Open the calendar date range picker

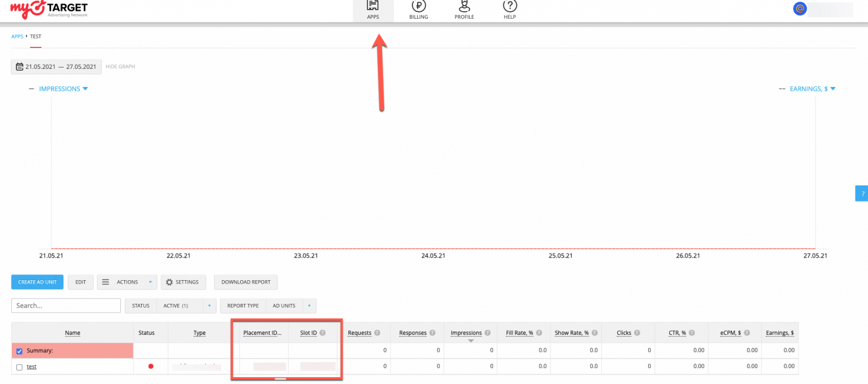56,66
